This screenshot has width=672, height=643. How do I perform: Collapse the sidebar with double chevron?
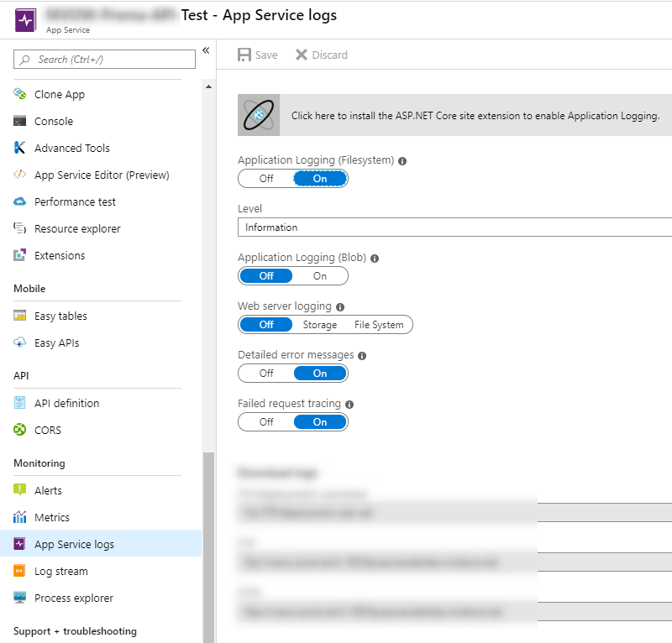(206, 50)
